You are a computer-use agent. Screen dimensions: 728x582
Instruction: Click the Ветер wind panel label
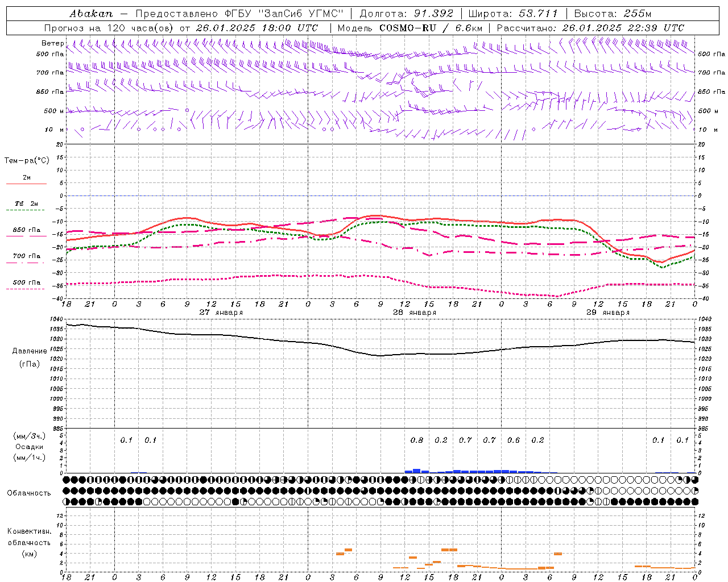(52, 43)
